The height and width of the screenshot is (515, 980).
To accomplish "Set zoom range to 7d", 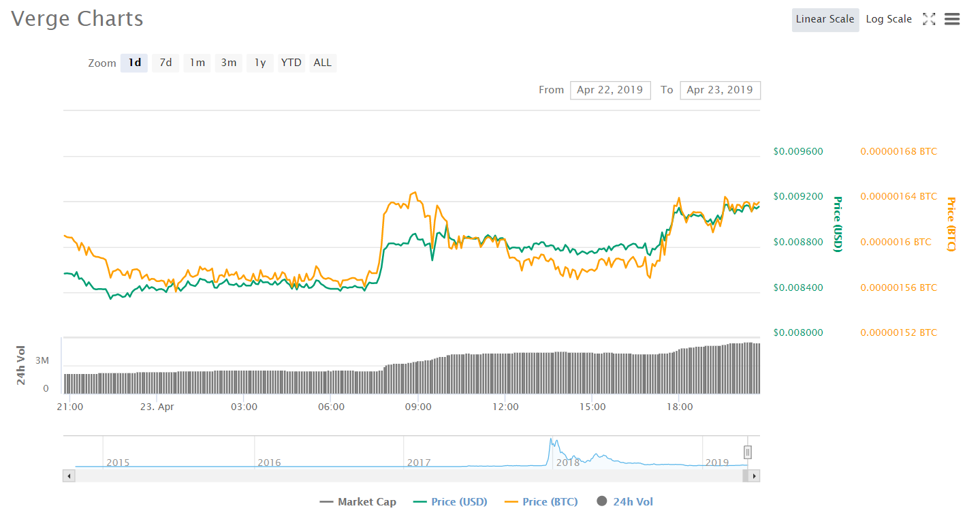I will click(165, 63).
